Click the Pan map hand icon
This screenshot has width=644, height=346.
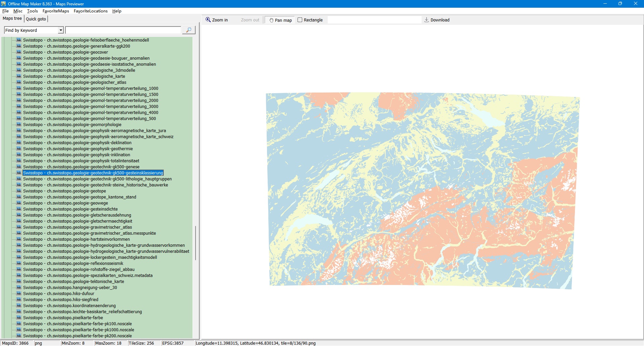[271, 20]
